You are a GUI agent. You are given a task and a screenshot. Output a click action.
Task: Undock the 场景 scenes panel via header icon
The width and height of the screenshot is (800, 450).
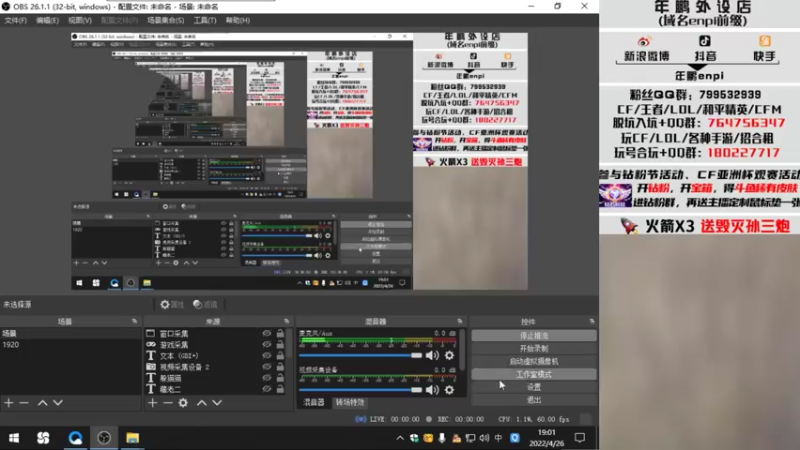[x=135, y=321]
